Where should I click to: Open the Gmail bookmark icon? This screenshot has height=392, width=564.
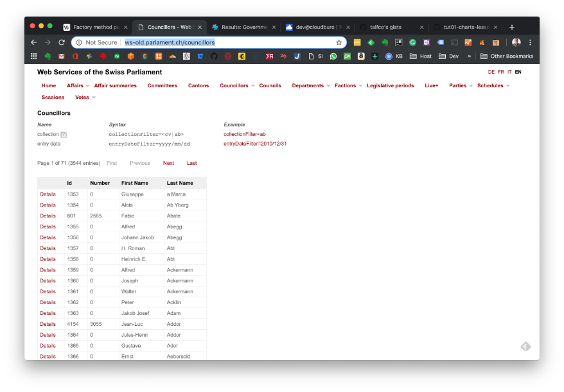pos(62,56)
